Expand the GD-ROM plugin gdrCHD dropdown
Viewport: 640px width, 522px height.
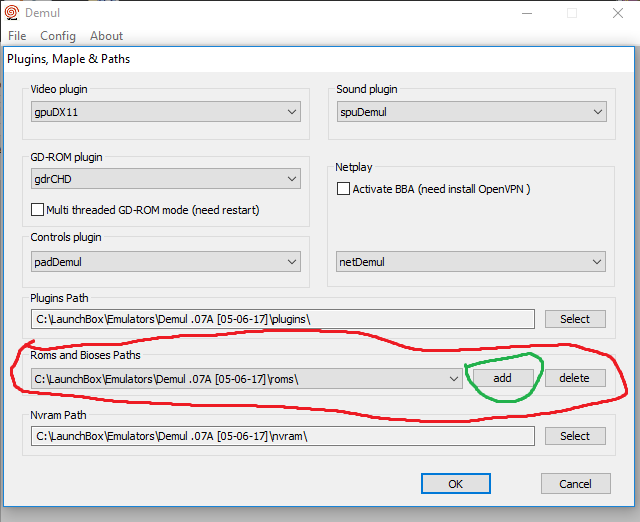pyautogui.click(x=166, y=179)
